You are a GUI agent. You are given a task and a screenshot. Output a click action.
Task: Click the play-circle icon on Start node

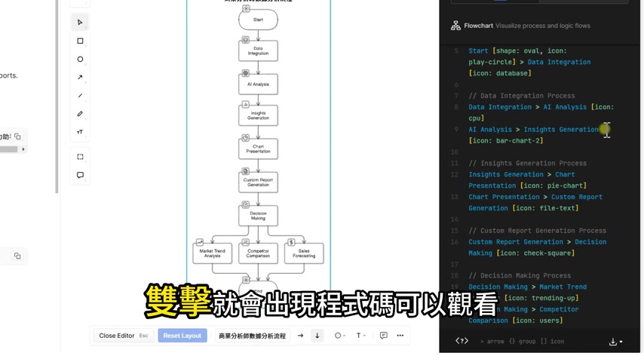pos(246,8)
